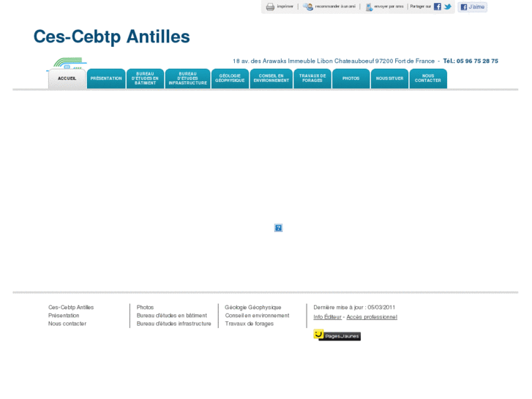Open the Présentation tab
Image resolution: width=532 pixels, height=399 pixels.
pos(106,79)
